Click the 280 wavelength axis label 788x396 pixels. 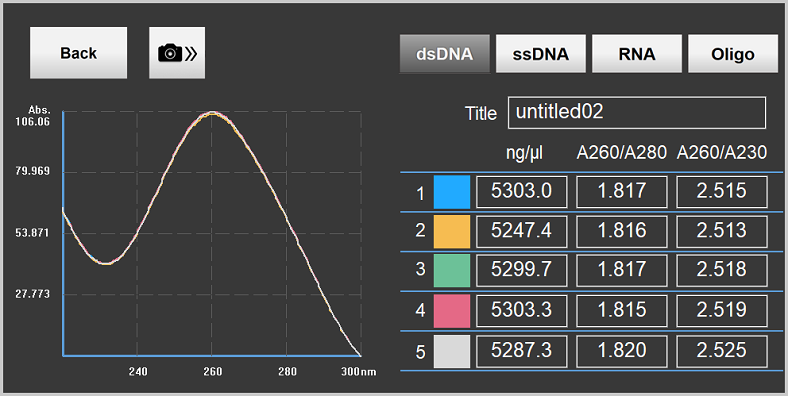pos(287,372)
